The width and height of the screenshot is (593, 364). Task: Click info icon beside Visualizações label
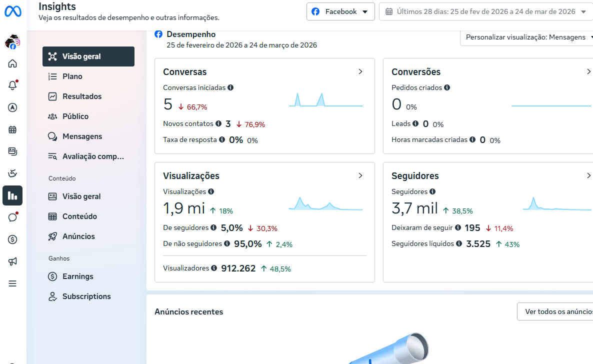tap(211, 191)
